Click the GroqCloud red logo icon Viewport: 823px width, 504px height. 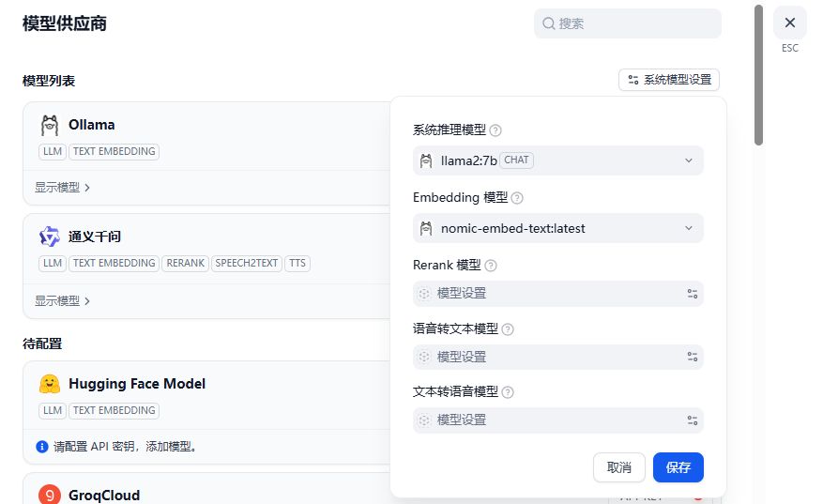pos(50,495)
